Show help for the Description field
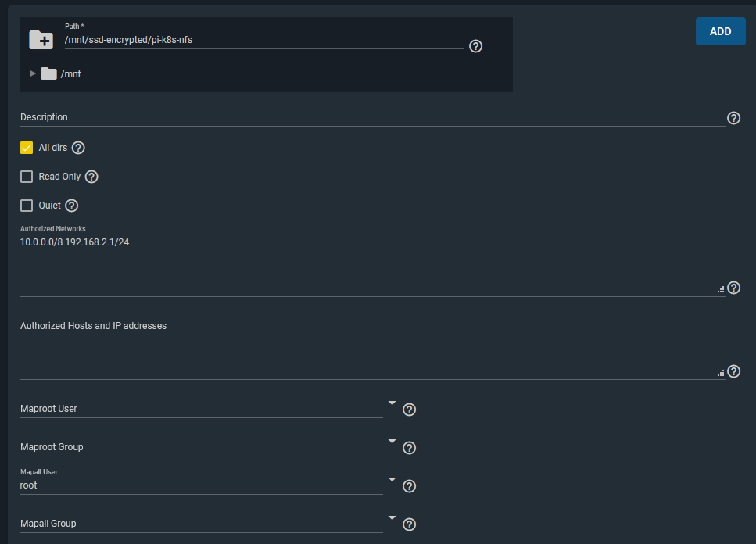Image resolution: width=756 pixels, height=544 pixels. coord(733,118)
